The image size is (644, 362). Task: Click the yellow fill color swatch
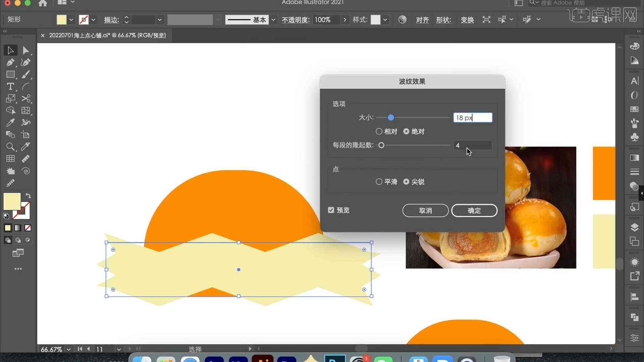click(61, 20)
